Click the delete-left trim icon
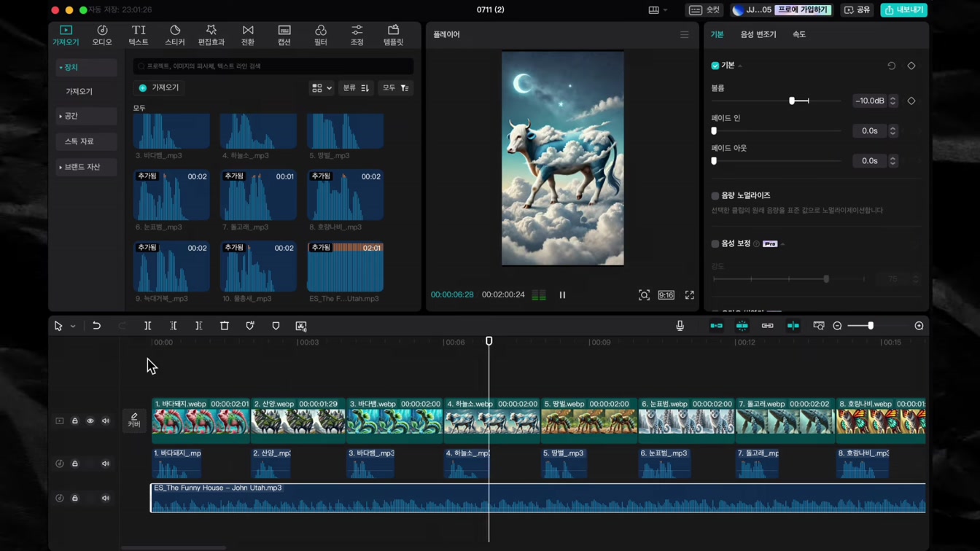Screen dimensions: 980x551 pyautogui.click(x=173, y=326)
